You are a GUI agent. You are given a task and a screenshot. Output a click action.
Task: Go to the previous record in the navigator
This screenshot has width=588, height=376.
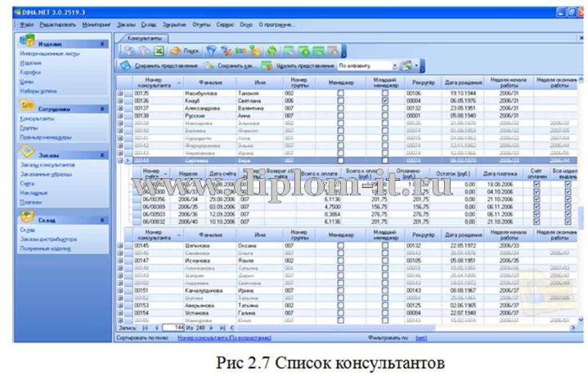(157, 328)
